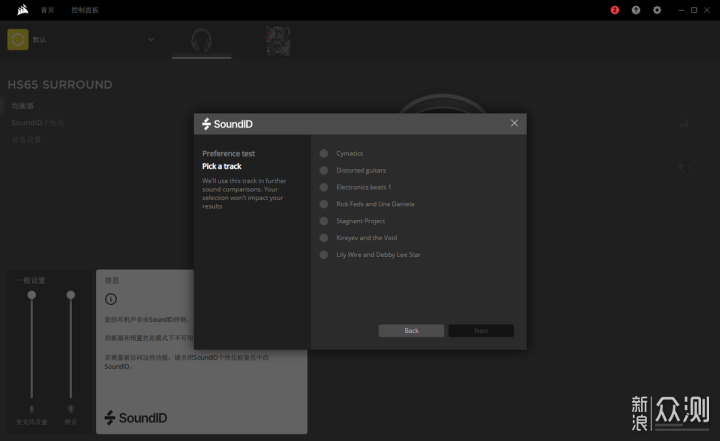Open the 首页 home menu
The height and width of the screenshot is (441, 720).
pos(47,10)
